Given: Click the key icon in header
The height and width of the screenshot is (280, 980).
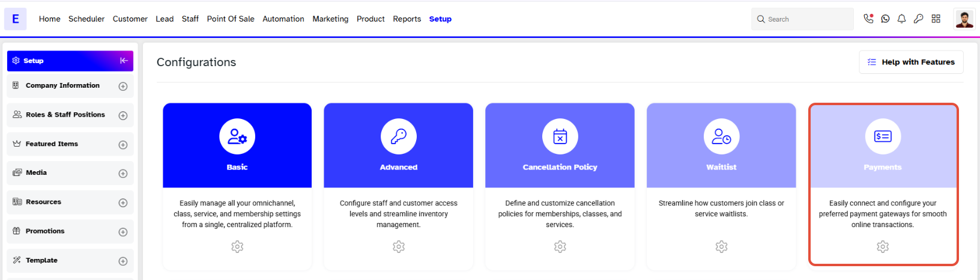Looking at the screenshot, I should (919, 19).
